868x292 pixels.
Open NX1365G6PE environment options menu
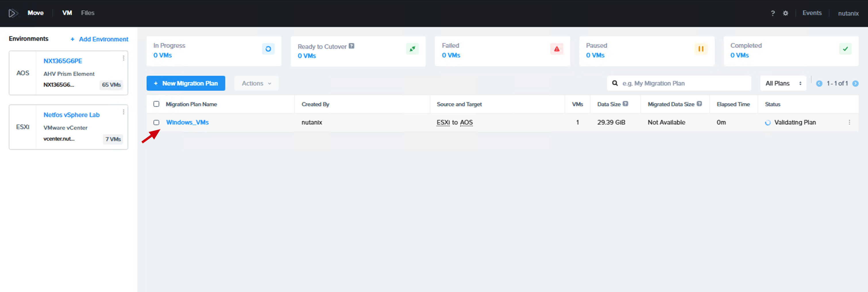click(x=124, y=58)
